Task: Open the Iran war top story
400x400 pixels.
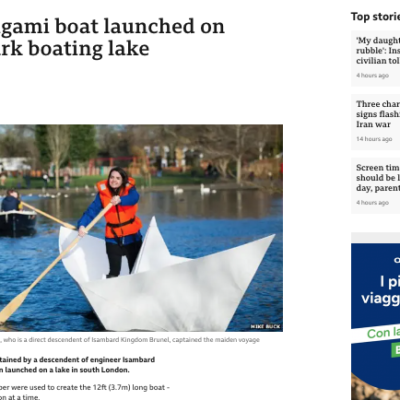Action: 378,114
